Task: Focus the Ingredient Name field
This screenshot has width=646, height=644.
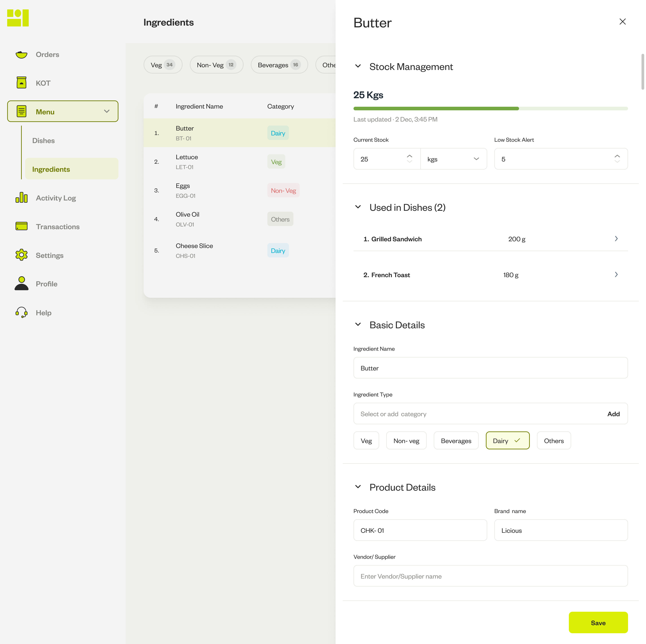Action: click(490, 368)
